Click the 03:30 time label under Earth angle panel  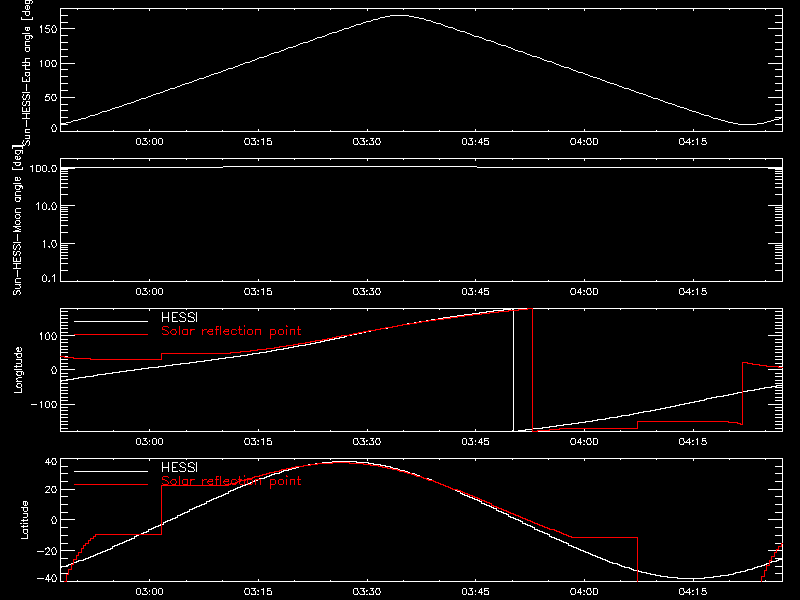tap(366, 141)
